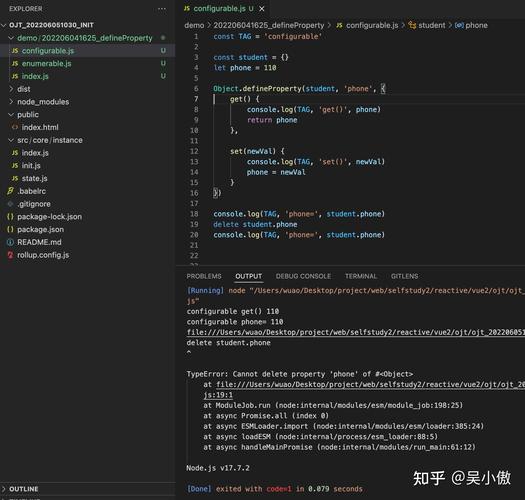Switch to the DEBUG CONSOLE tab
Viewport: 525px width, 500px height.
(x=303, y=276)
